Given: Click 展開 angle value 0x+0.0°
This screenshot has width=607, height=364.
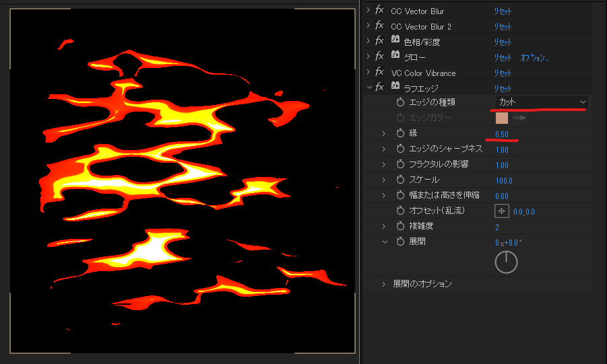Looking at the screenshot, I should click(x=508, y=242).
